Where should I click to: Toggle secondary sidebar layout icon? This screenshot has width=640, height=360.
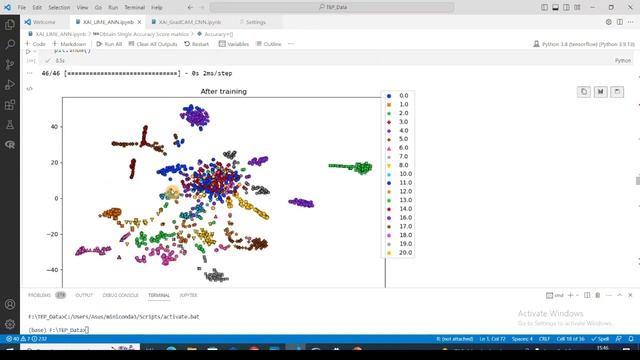(567, 7)
